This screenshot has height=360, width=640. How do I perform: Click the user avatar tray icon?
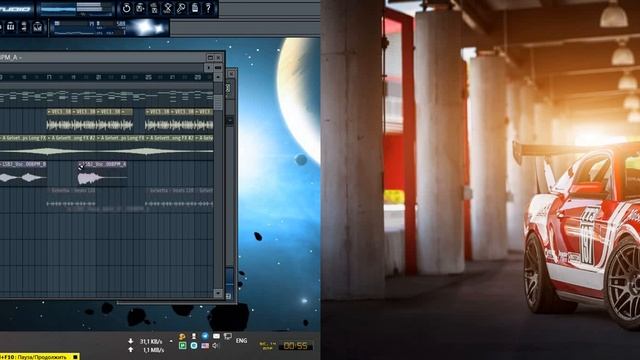pos(194,336)
